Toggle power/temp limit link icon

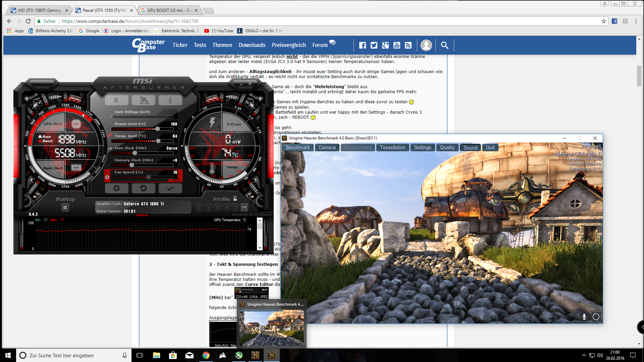pos(109,135)
